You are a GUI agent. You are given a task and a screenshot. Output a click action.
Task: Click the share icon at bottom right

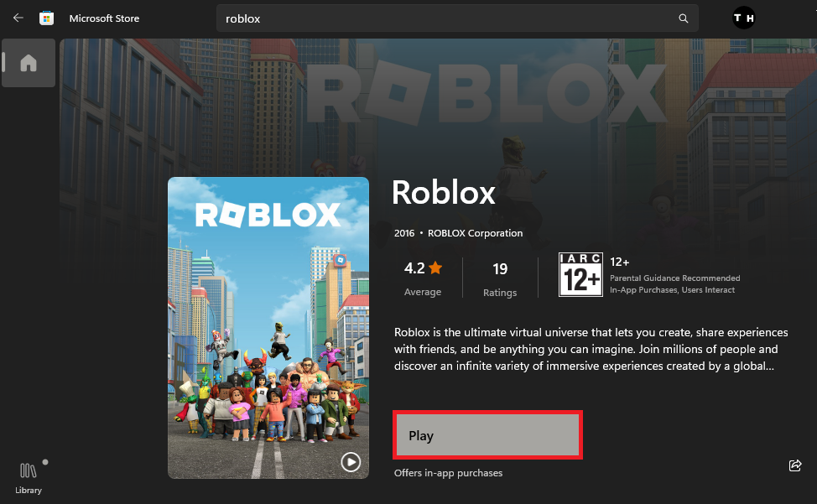795,465
